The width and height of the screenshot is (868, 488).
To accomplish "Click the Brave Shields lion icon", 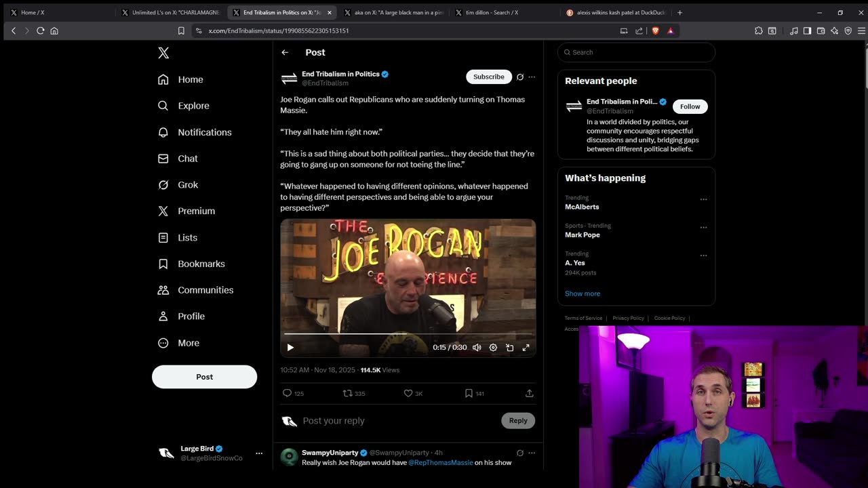I will [655, 30].
